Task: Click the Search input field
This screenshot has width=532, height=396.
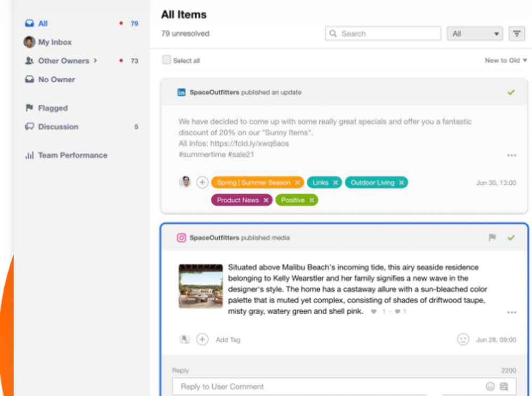Action: tap(383, 33)
